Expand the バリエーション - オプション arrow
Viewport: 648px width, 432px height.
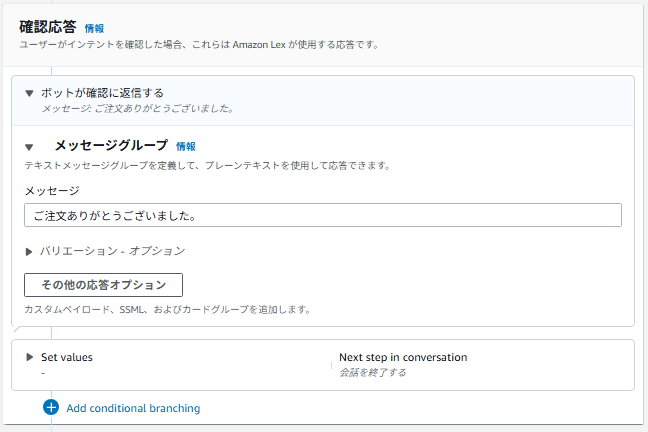click(30, 251)
